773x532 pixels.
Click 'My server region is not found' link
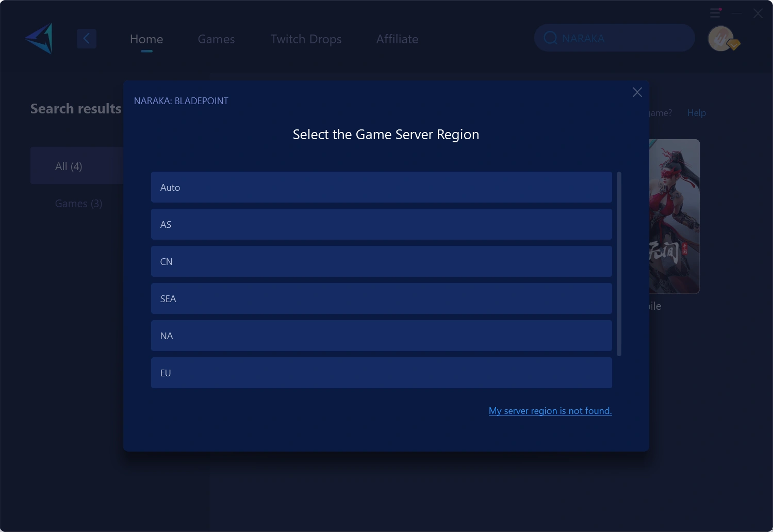(550, 411)
